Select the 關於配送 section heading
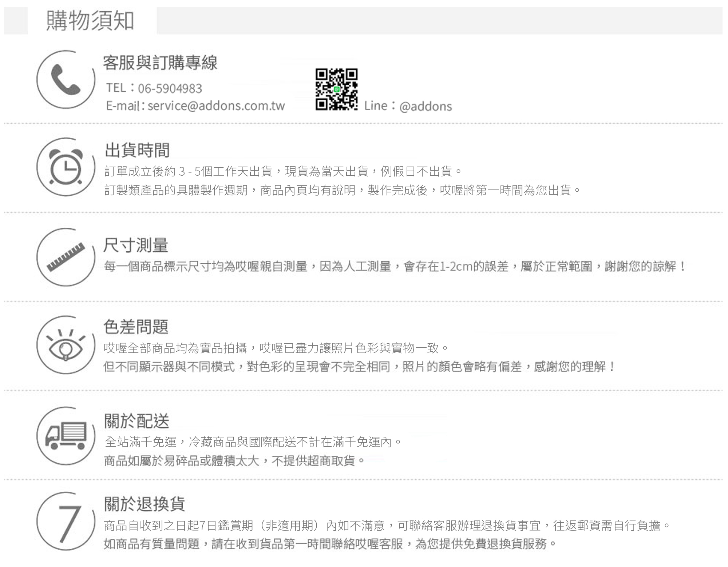The image size is (728, 567). click(x=137, y=421)
